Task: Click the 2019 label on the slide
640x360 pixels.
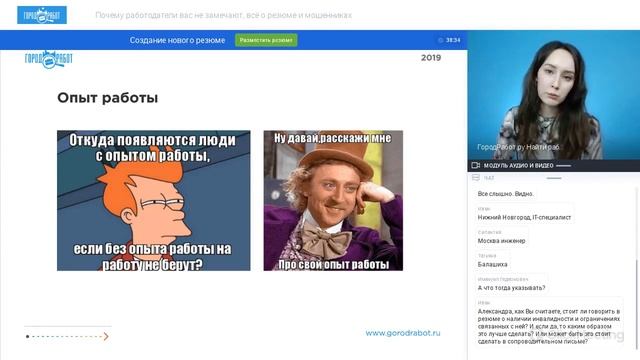Action: click(x=431, y=58)
